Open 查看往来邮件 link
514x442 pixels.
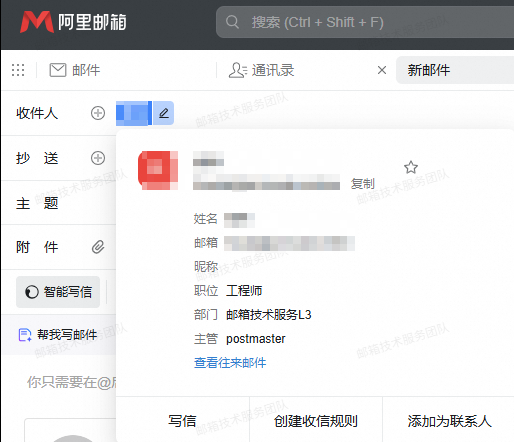230,363
